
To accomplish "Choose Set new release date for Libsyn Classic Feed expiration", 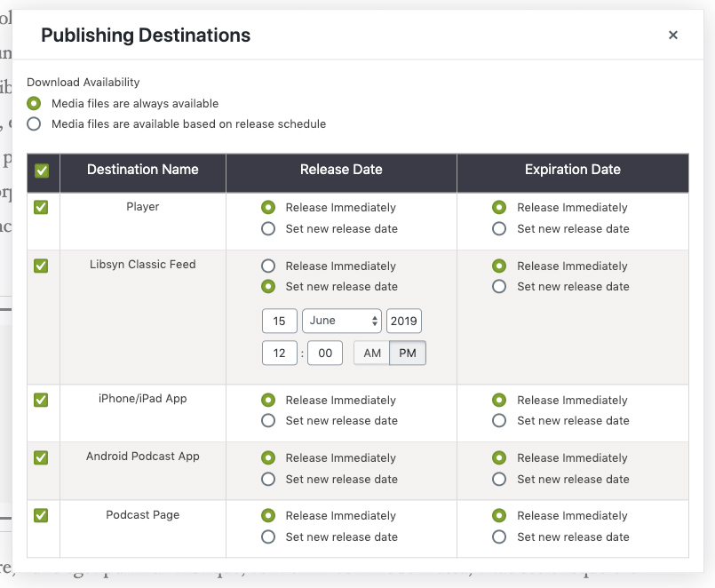I will point(499,287).
